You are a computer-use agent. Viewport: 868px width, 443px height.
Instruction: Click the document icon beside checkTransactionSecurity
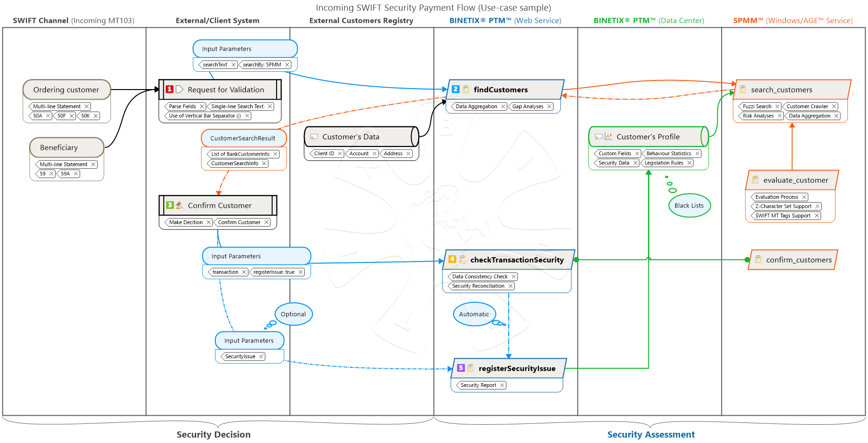point(463,259)
